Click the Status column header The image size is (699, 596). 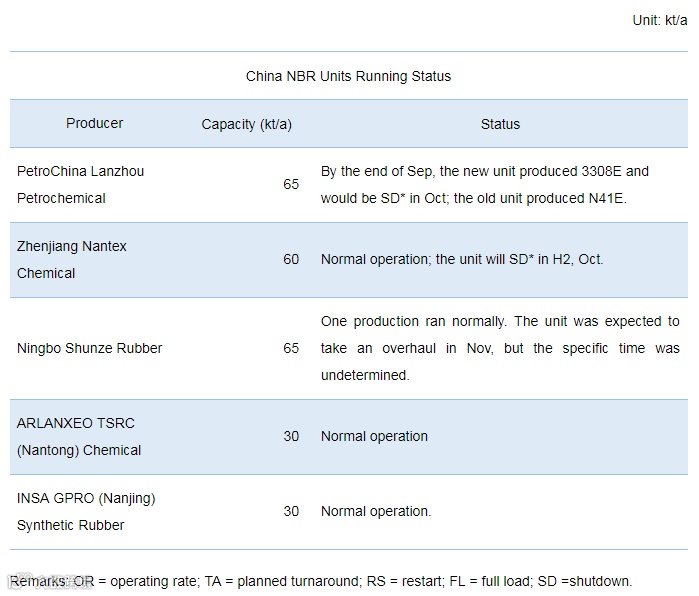(500, 124)
